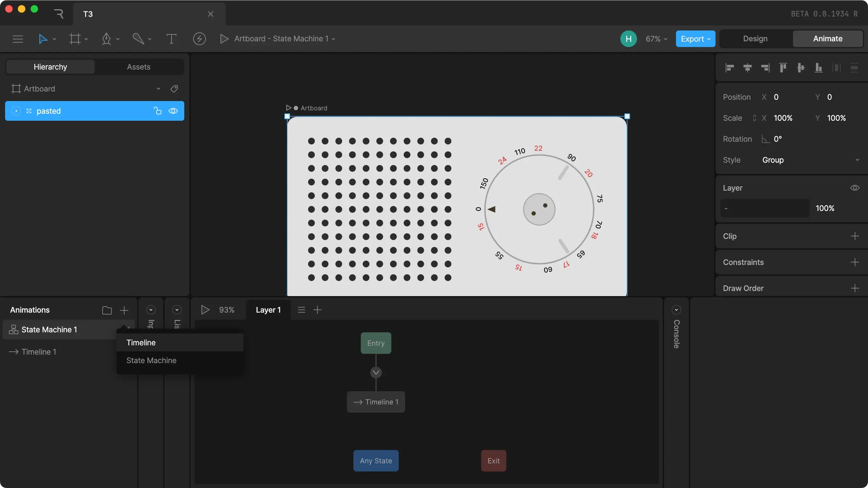This screenshot has height=488, width=868.
Task: Switch to the Assets tab
Action: 139,67
